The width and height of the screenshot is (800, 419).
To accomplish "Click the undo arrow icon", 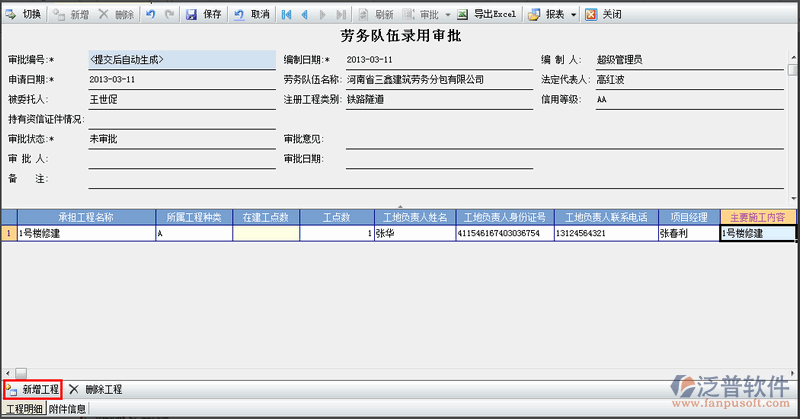I will click(x=150, y=15).
